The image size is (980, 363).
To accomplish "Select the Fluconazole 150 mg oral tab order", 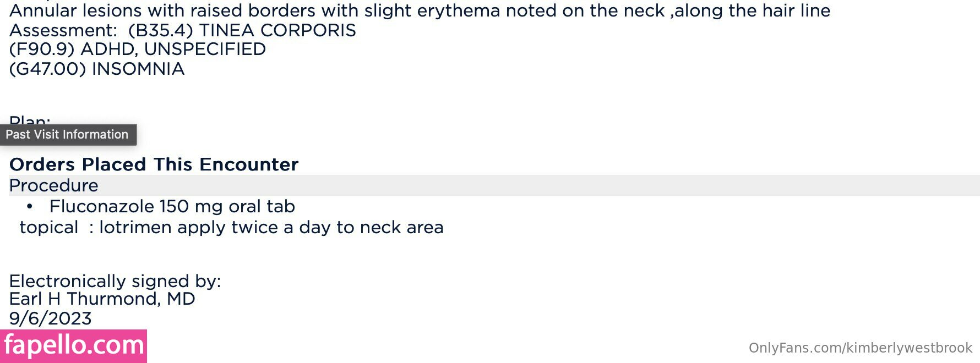I will coord(172,206).
